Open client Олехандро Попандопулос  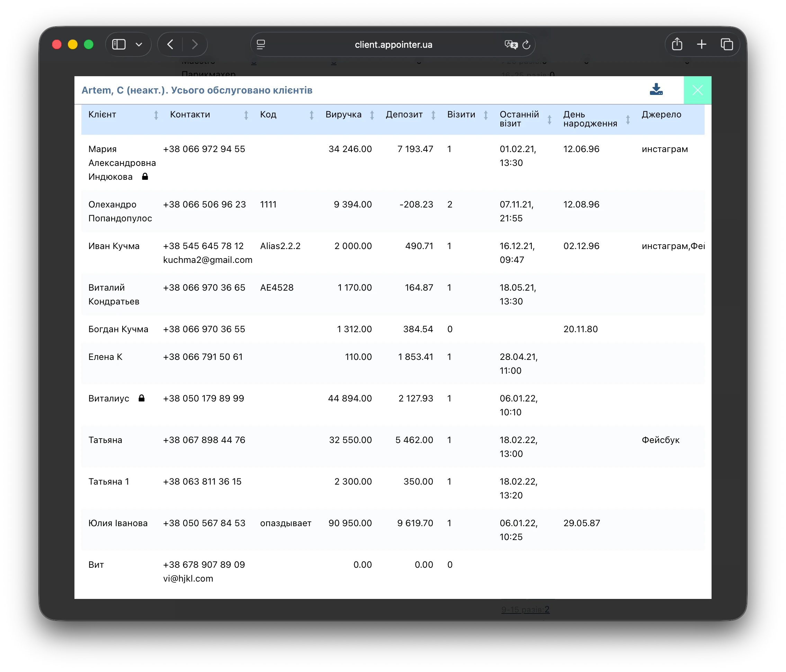[x=120, y=211]
